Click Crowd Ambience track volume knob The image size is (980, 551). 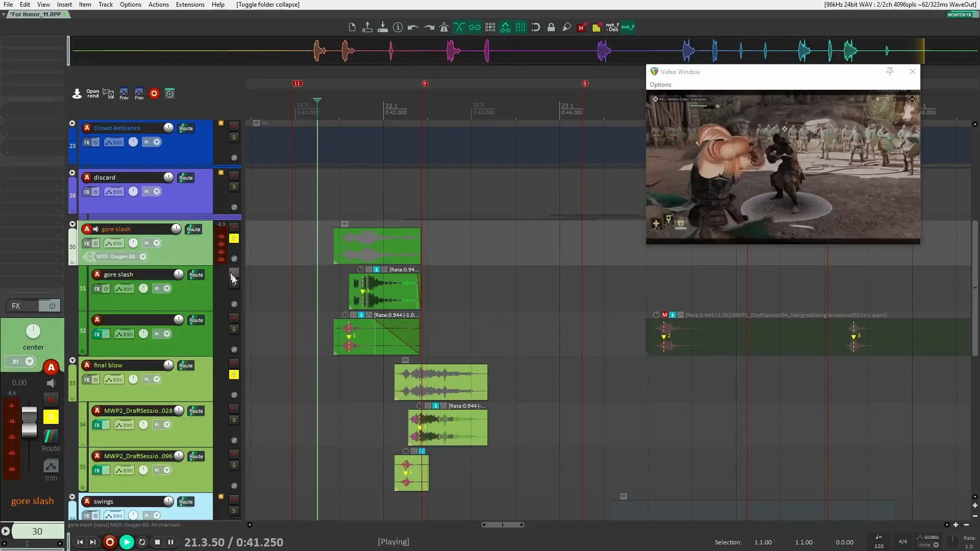pyautogui.click(x=168, y=128)
